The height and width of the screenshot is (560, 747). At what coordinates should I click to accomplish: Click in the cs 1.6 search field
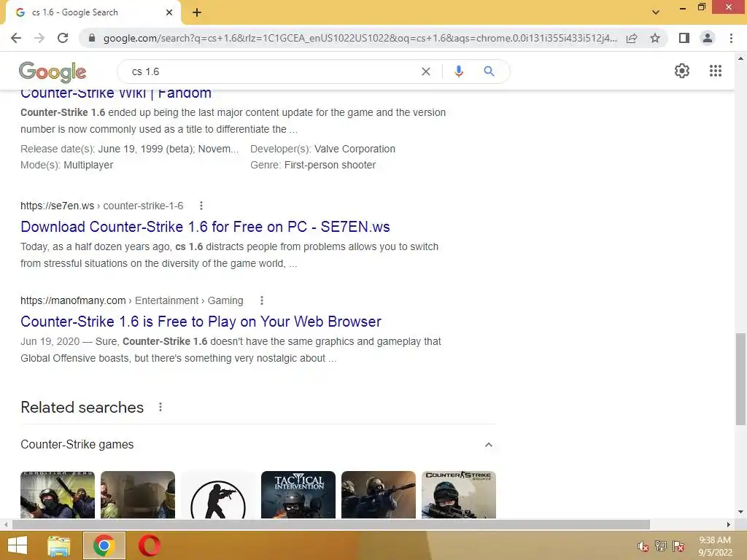[x=271, y=71]
